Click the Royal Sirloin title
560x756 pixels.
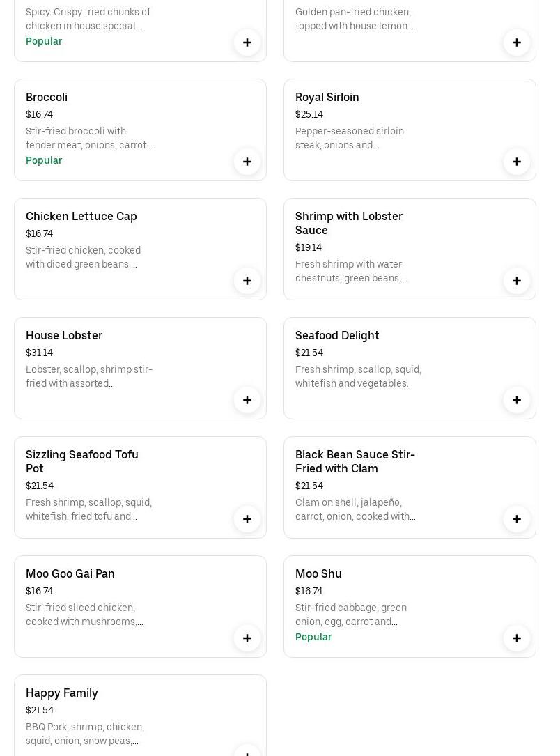(x=327, y=97)
